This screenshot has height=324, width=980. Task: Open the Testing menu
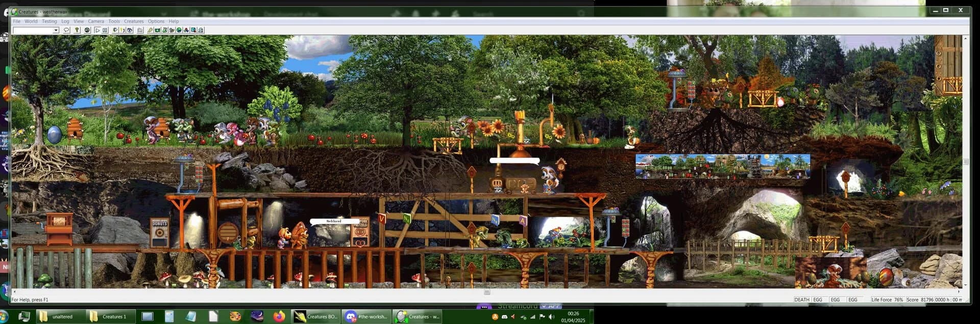coord(50,21)
